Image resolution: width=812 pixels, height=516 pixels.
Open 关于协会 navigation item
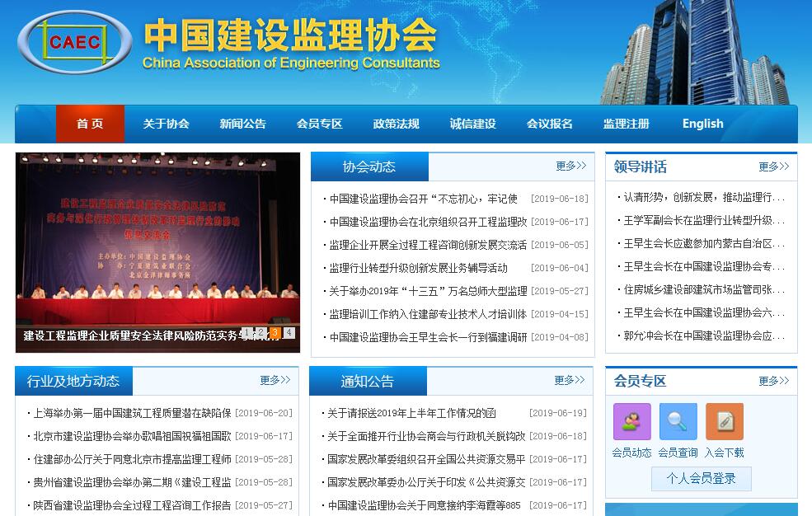tap(167, 124)
